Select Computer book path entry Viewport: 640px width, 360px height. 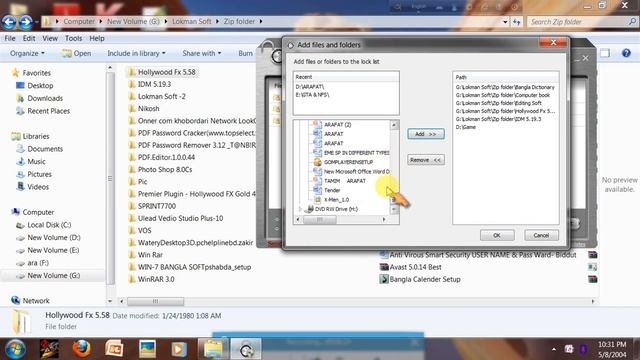point(503,95)
